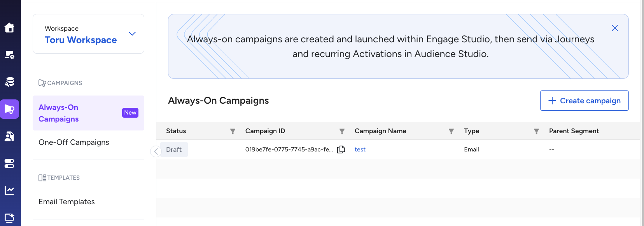
Task: Expand the Toru Workspace selector
Action: pos(132,34)
